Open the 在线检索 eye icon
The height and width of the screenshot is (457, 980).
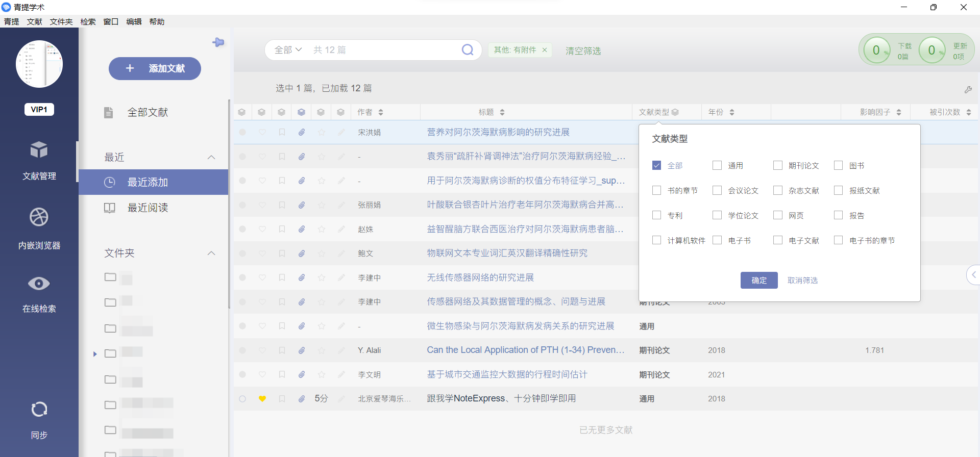(x=39, y=284)
